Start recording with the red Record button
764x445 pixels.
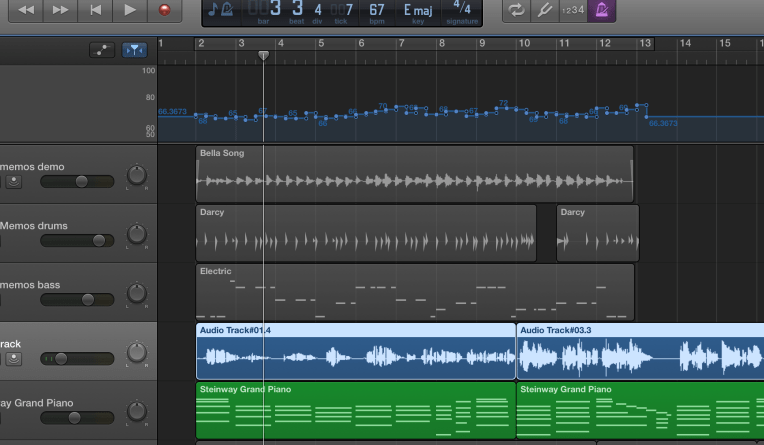click(x=164, y=10)
